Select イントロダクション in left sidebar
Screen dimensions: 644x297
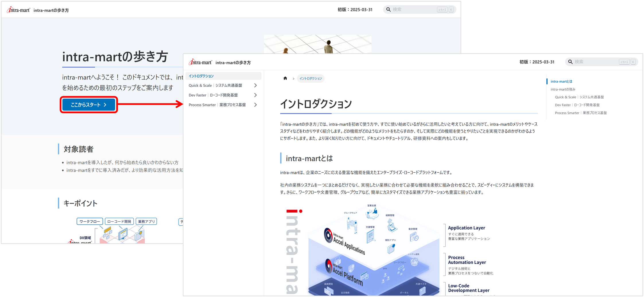223,76
